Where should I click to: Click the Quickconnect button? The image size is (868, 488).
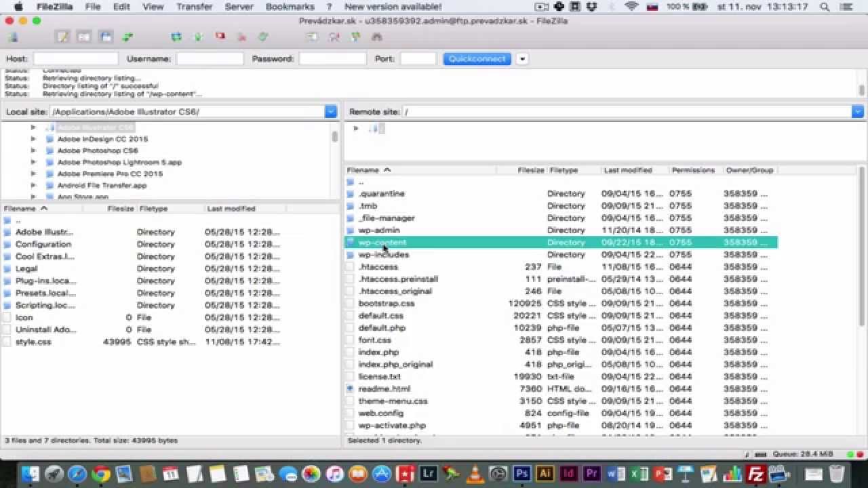(477, 59)
